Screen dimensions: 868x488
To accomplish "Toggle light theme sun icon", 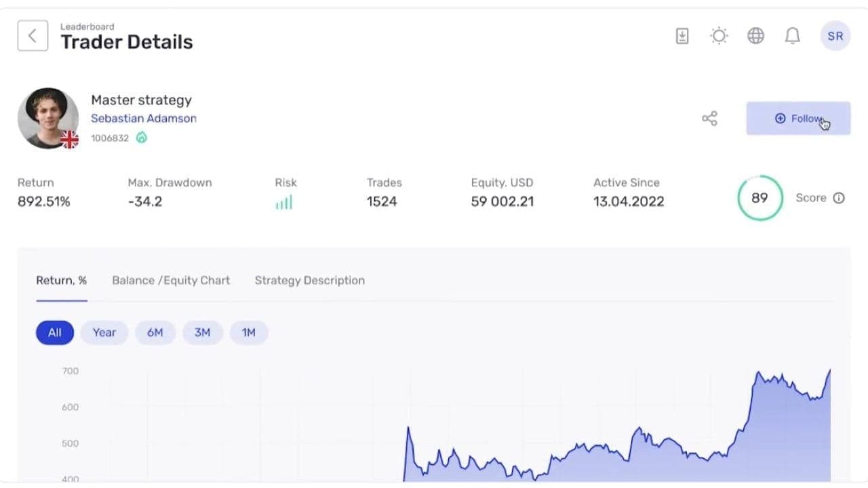I will point(719,36).
